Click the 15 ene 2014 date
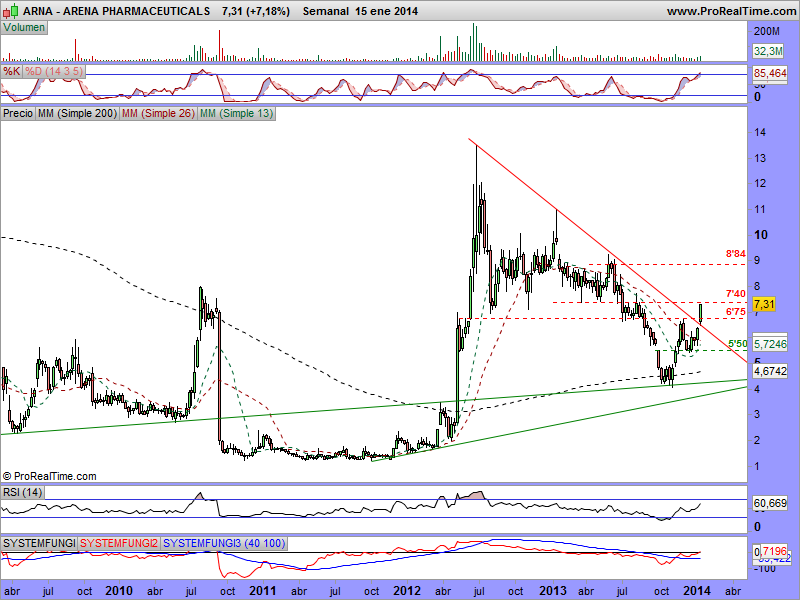Image resolution: width=800 pixels, height=600 pixels. pyautogui.click(x=386, y=11)
